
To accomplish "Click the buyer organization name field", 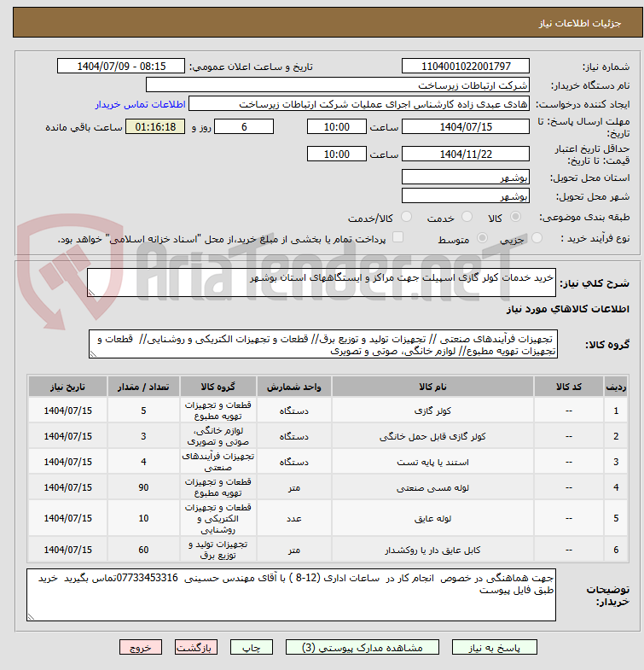I will (x=338, y=85).
